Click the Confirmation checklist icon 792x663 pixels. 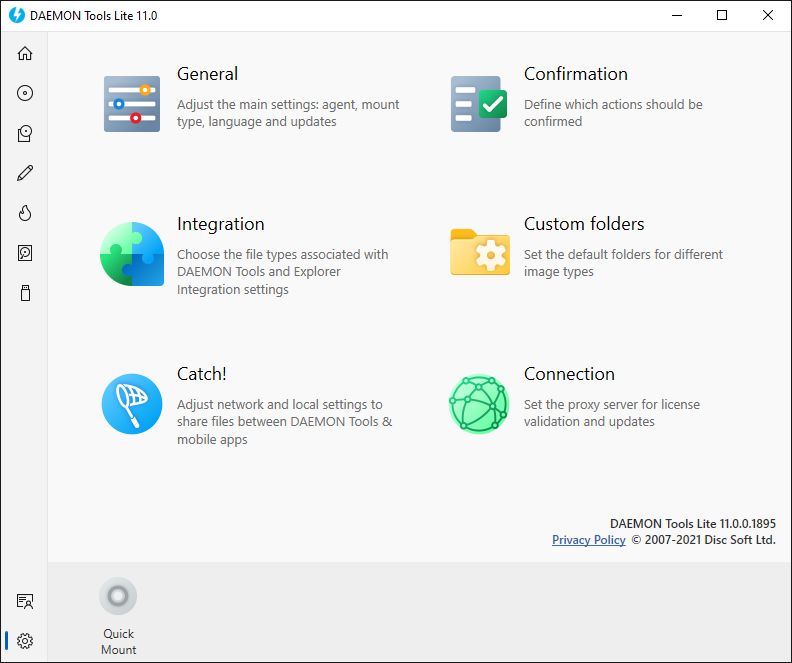[x=479, y=104]
